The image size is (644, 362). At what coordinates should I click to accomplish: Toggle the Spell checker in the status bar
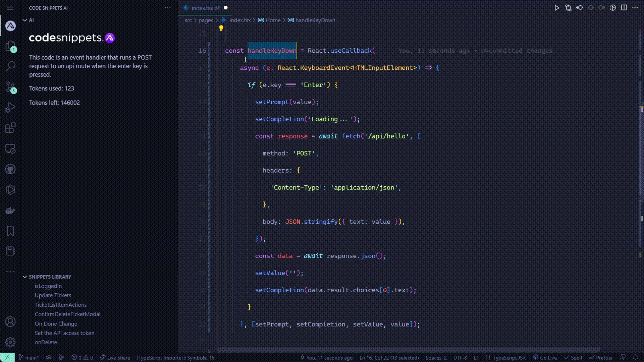pos(573,358)
